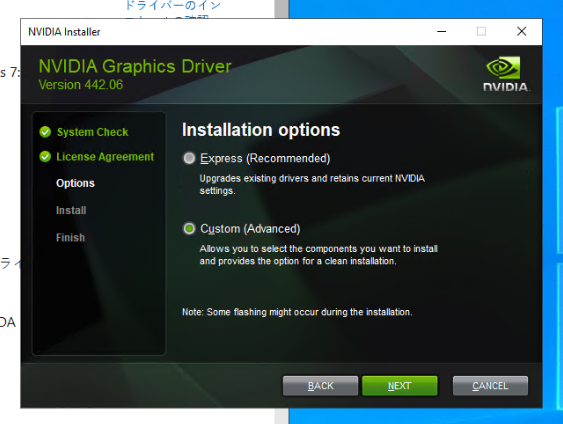Minimize the NVIDIA Installer window
The height and width of the screenshot is (424, 563).
[x=441, y=32]
